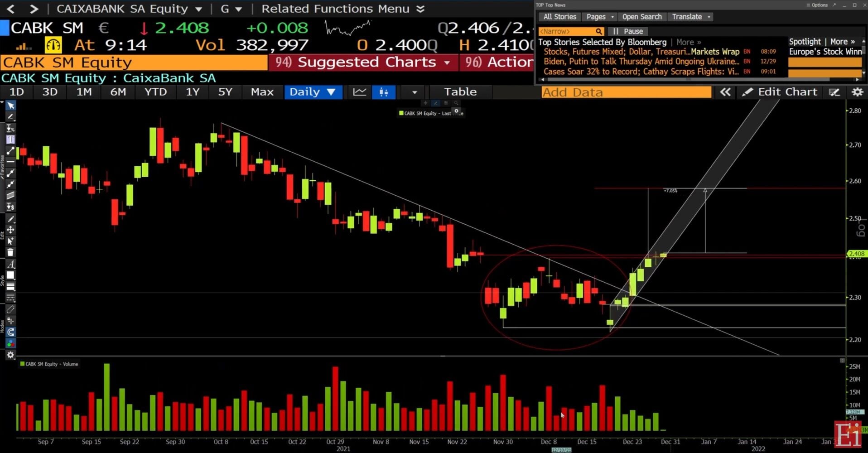The image size is (868, 453).
Task: Pick the trend line drawing tool
Action: point(10,151)
